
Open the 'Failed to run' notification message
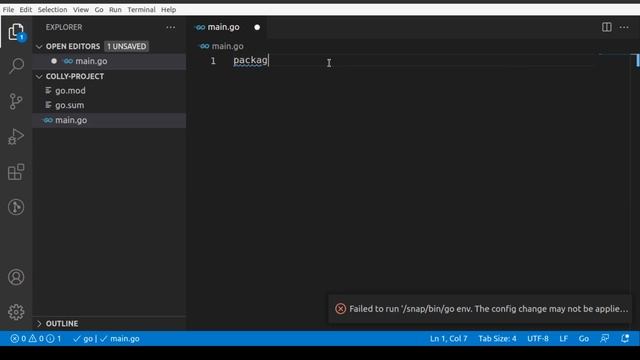point(489,309)
